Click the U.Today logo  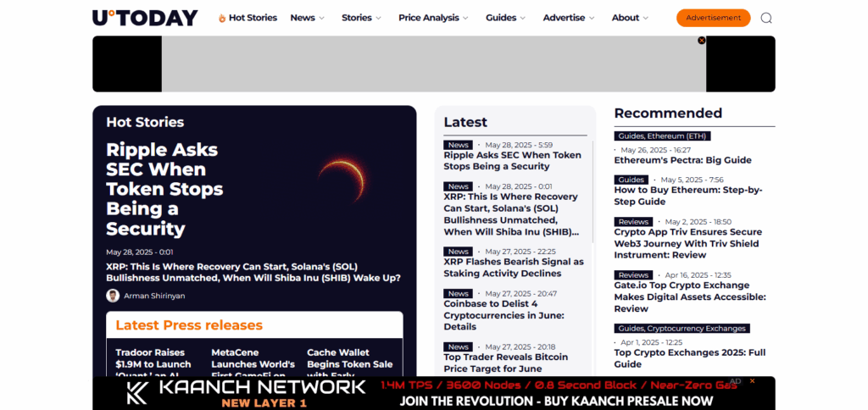[145, 18]
